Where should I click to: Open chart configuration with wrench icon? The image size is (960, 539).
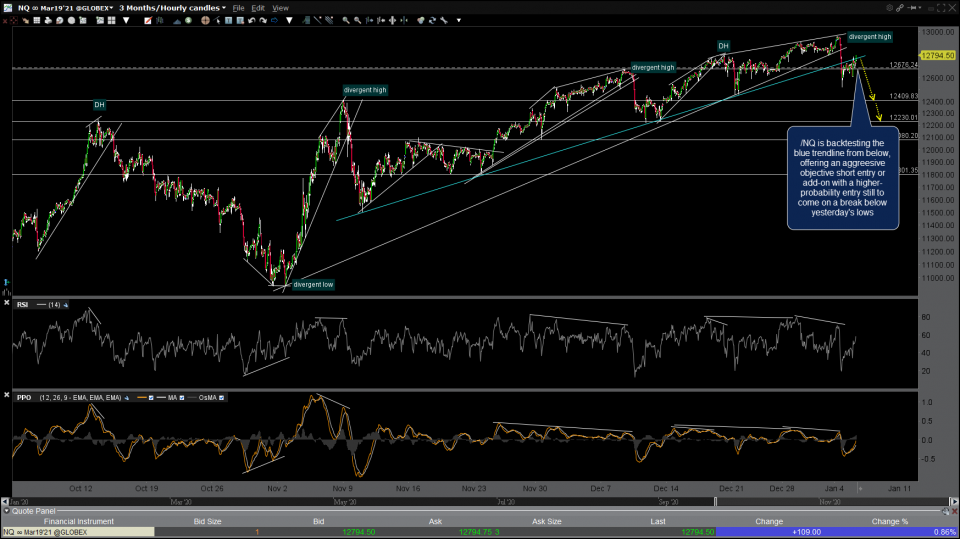click(444, 20)
